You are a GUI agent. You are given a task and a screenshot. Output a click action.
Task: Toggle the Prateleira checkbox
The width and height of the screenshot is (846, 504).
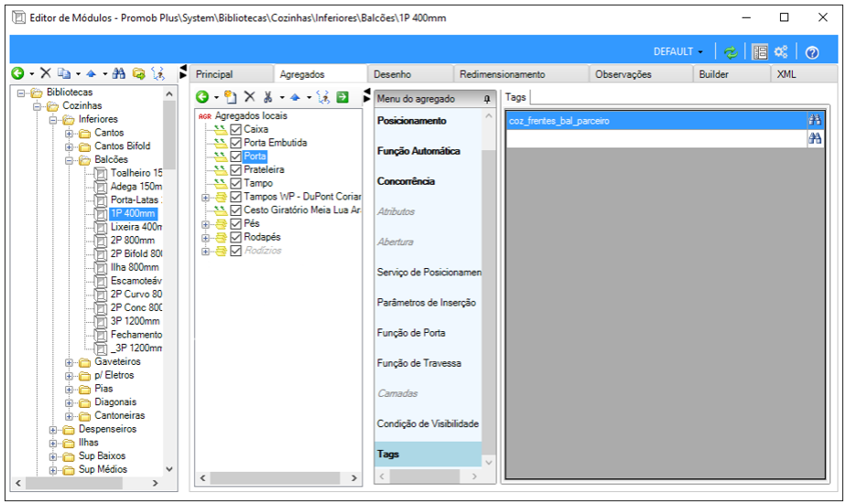[236, 170]
